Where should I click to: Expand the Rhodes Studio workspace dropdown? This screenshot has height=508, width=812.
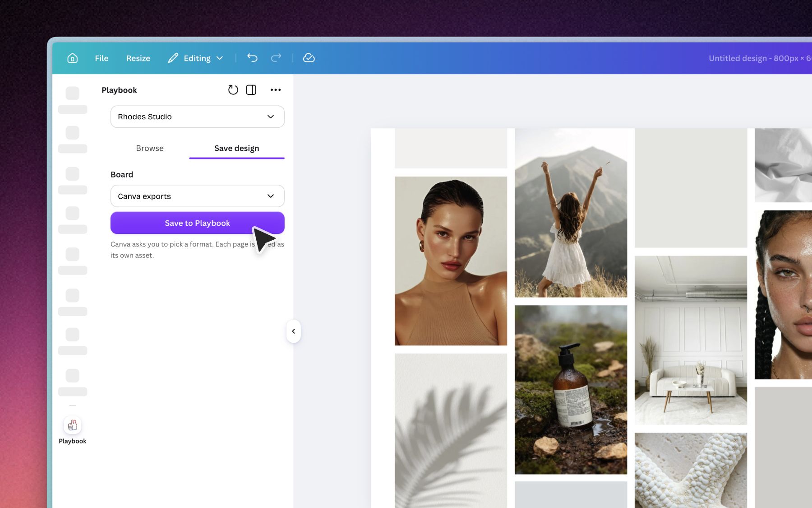pyautogui.click(x=198, y=117)
